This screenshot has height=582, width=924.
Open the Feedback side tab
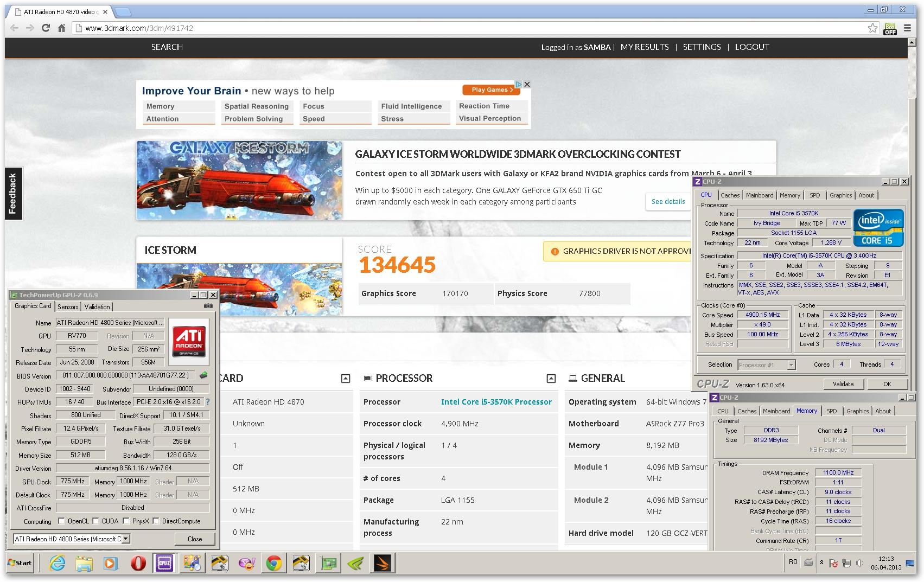tap(13, 193)
